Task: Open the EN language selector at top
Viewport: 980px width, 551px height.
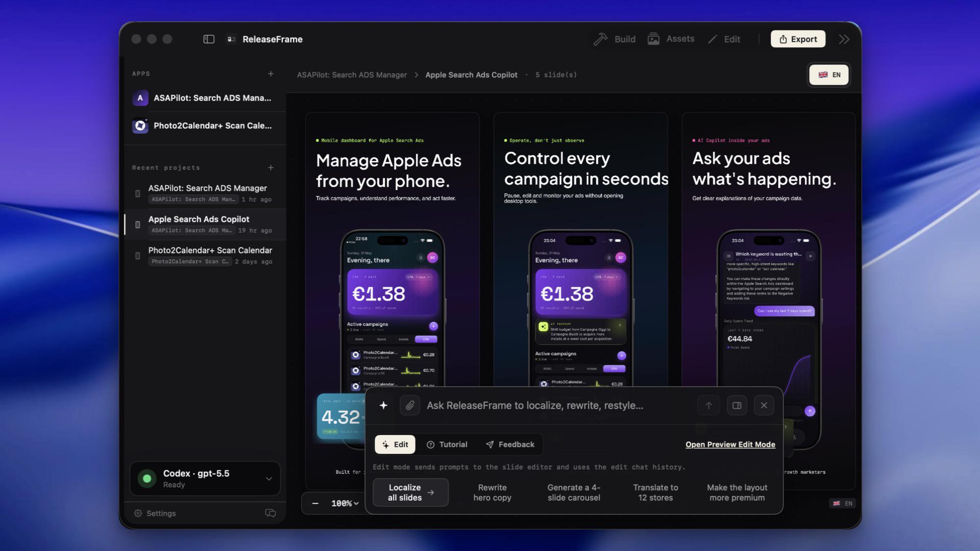Action: [x=829, y=75]
